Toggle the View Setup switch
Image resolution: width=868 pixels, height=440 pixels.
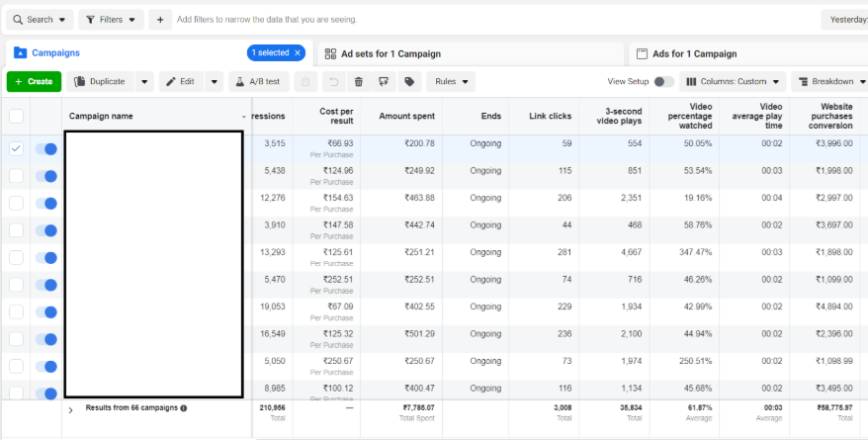click(x=663, y=82)
